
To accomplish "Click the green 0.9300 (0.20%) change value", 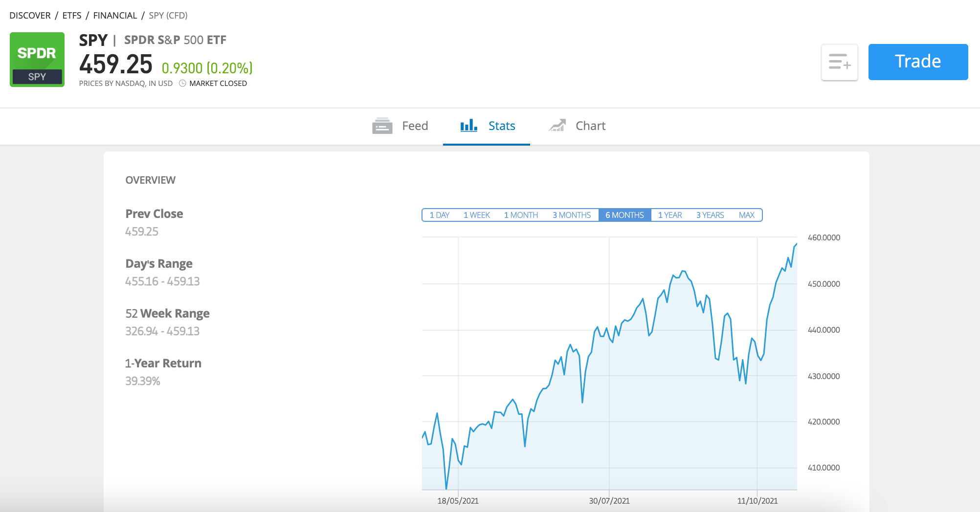I will click(x=207, y=68).
